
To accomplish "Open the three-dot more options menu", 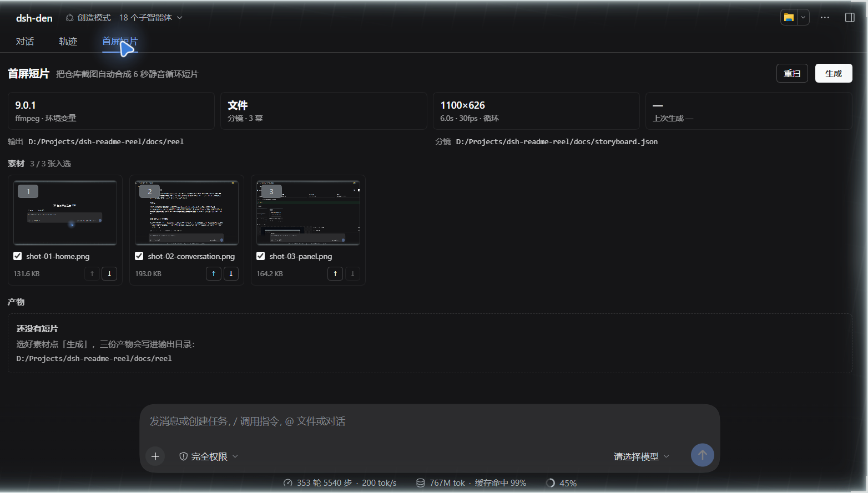I will coord(825,17).
